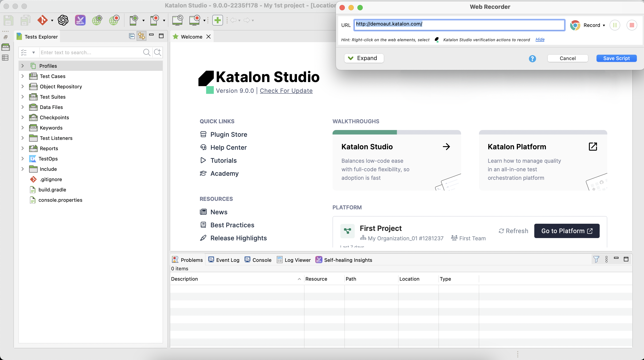Click the Record Web globe icon
The image size is (644, 360).
pos(114,20)
